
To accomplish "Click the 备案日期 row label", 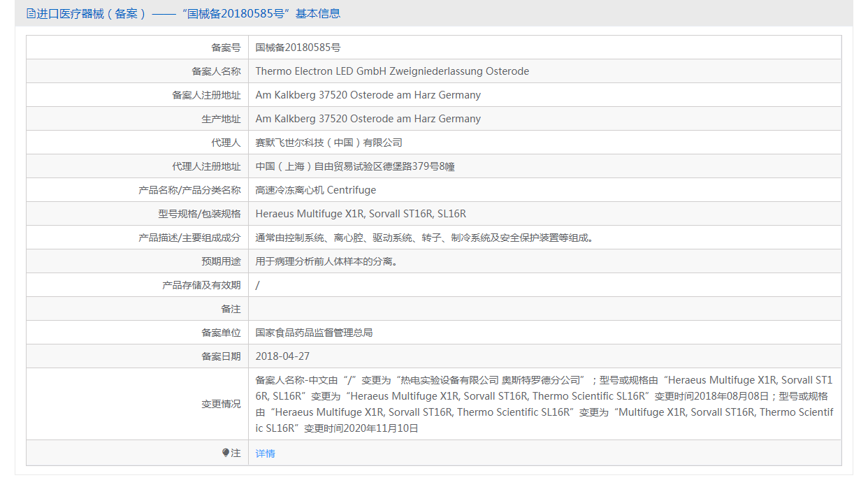I will (x=221, y=356).
